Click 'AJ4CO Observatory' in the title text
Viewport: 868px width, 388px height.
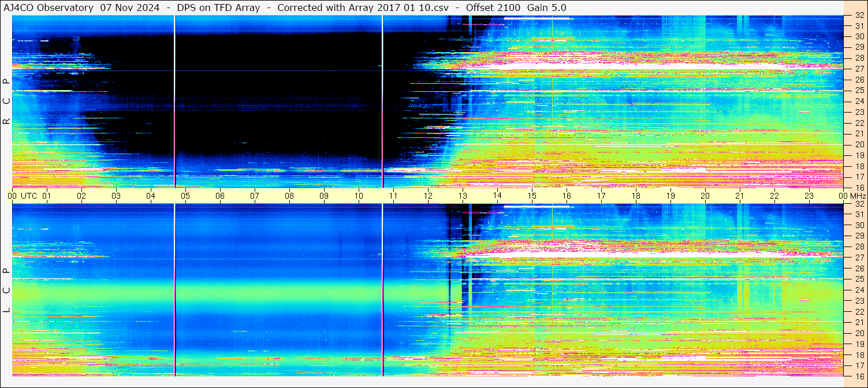(x=49, y=8)
